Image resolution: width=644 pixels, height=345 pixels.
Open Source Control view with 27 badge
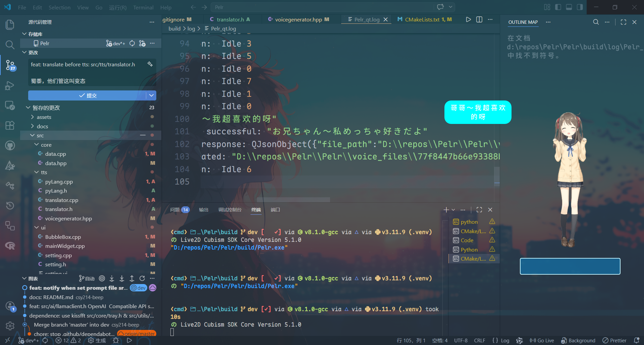(x=10, y=65)
